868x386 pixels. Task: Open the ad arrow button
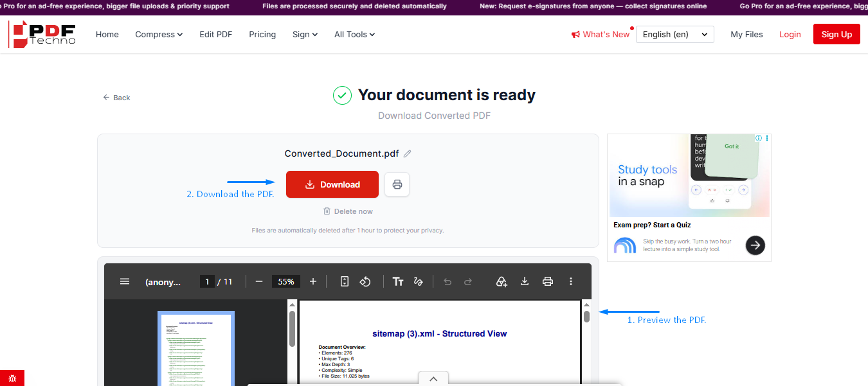(755, 245)
